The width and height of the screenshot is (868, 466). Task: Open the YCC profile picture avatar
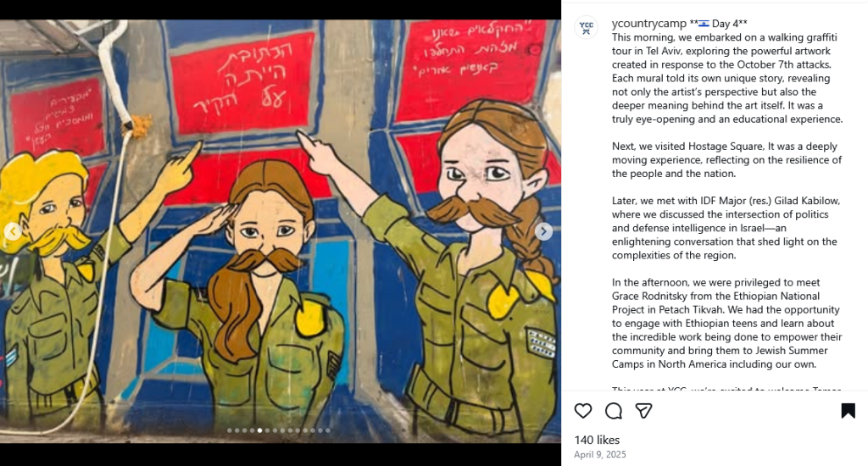pos(587,27)
